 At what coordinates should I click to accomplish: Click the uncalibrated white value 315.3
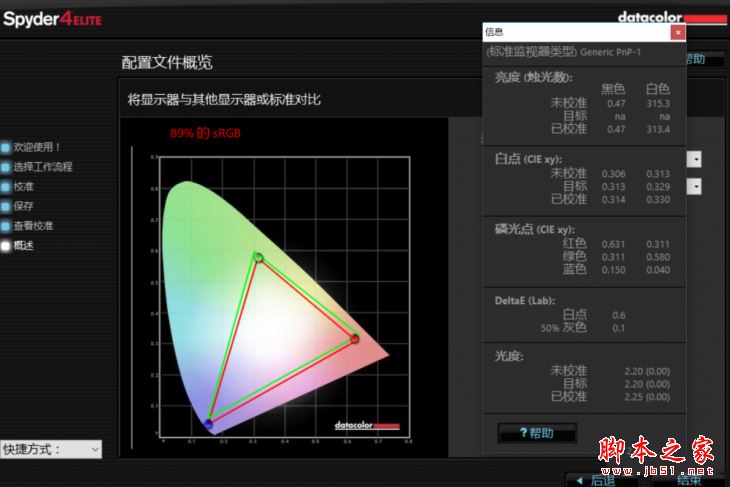pyautogui.click(x=658, y=103)
